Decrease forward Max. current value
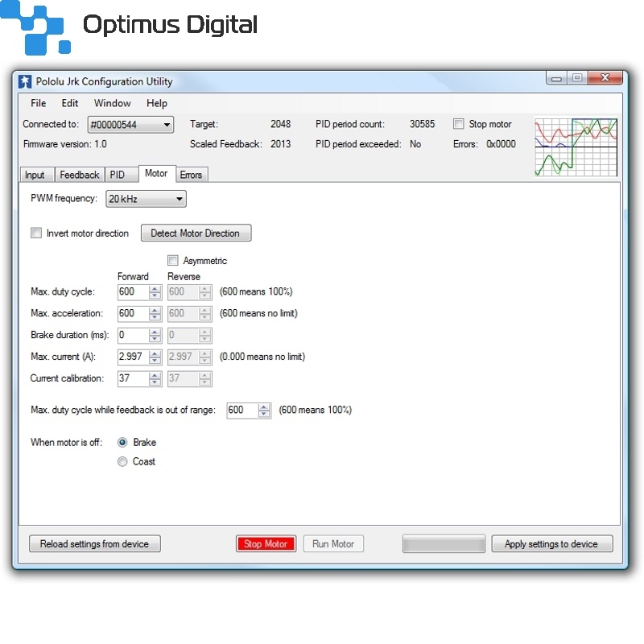644x644 pixels. pos(155,360)
